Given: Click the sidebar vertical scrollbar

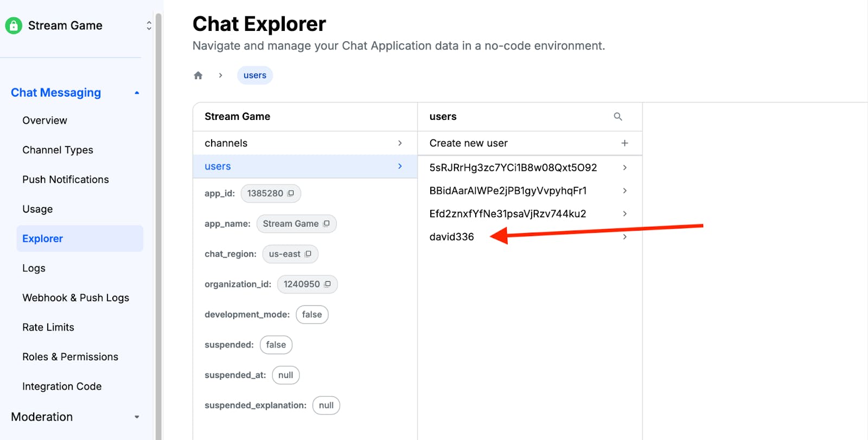Looking at the screenshot, I should click(158, 217).
